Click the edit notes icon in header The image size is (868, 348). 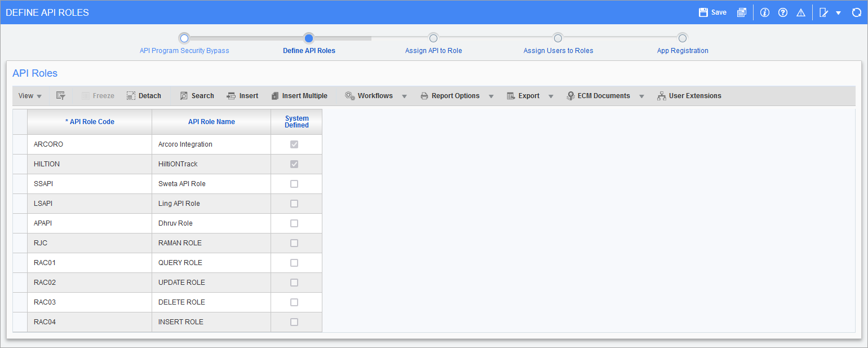click(x=823, y=12)
